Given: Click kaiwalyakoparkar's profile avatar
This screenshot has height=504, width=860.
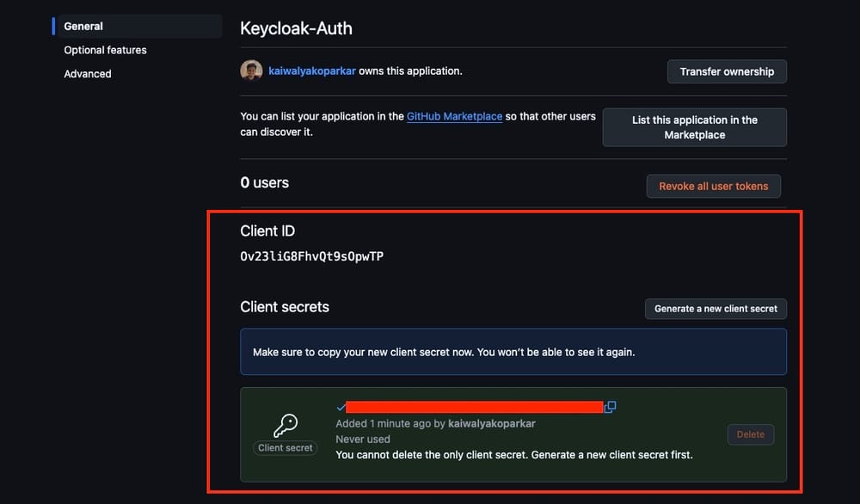Looking at the screenshot, I should click(x=250, y=70).
